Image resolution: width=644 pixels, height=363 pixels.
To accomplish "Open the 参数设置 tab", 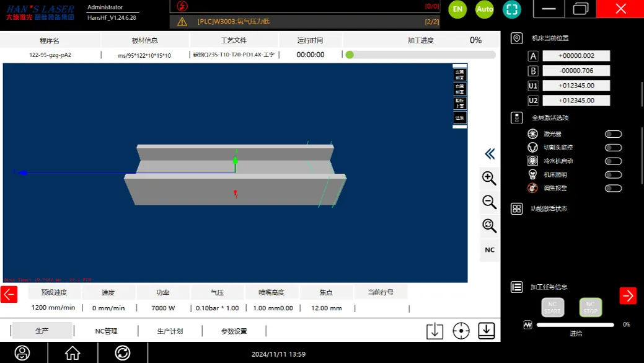I will 234,331.
